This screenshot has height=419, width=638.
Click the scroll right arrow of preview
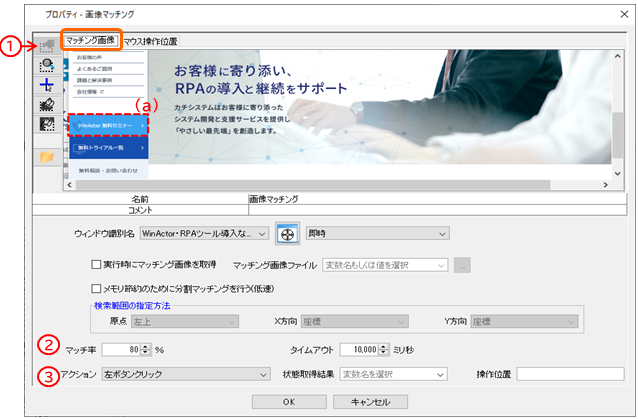[x=605, y=185]
